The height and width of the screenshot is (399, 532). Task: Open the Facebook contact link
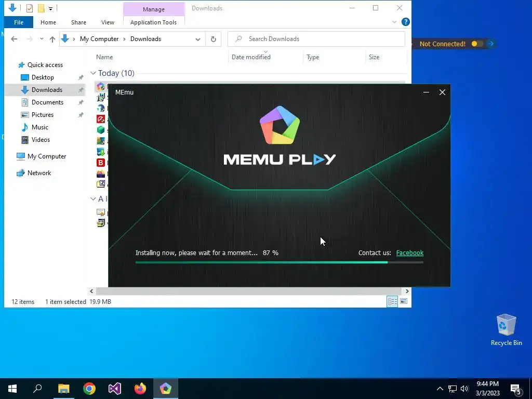coord(409,253)
